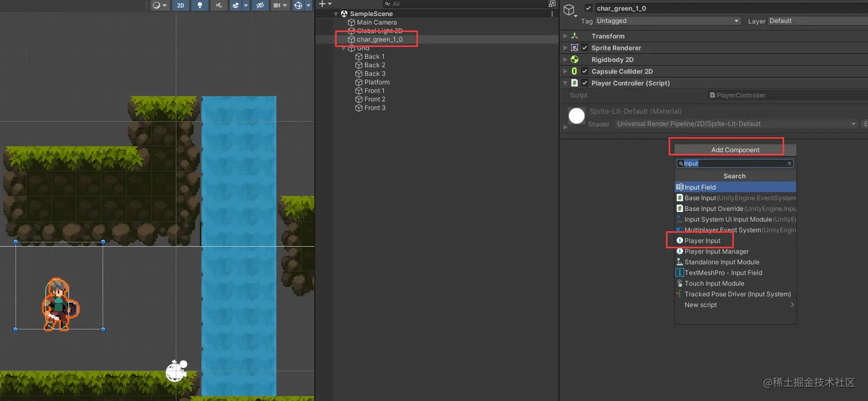Click the object name field char_green_1_0
The width and height of the screenshot is (868, 401).
pos(731,8)
